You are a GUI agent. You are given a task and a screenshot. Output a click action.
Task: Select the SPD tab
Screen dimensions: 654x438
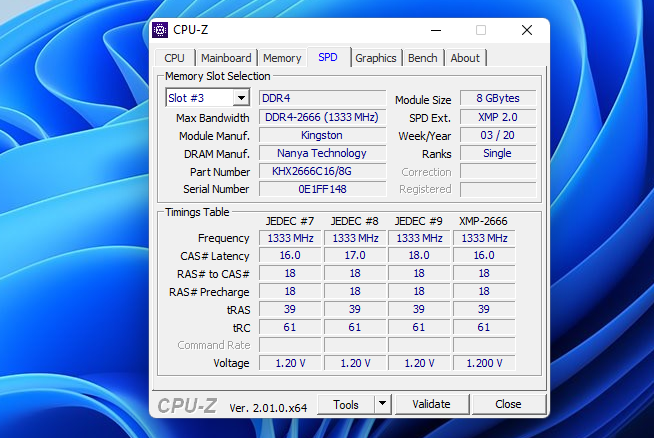328,57
